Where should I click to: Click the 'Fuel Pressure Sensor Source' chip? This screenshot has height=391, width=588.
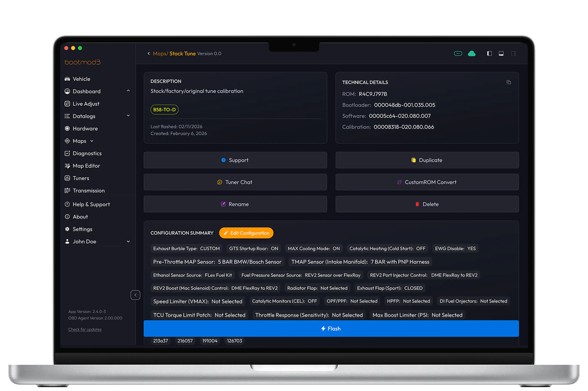[x=301, y=275]
